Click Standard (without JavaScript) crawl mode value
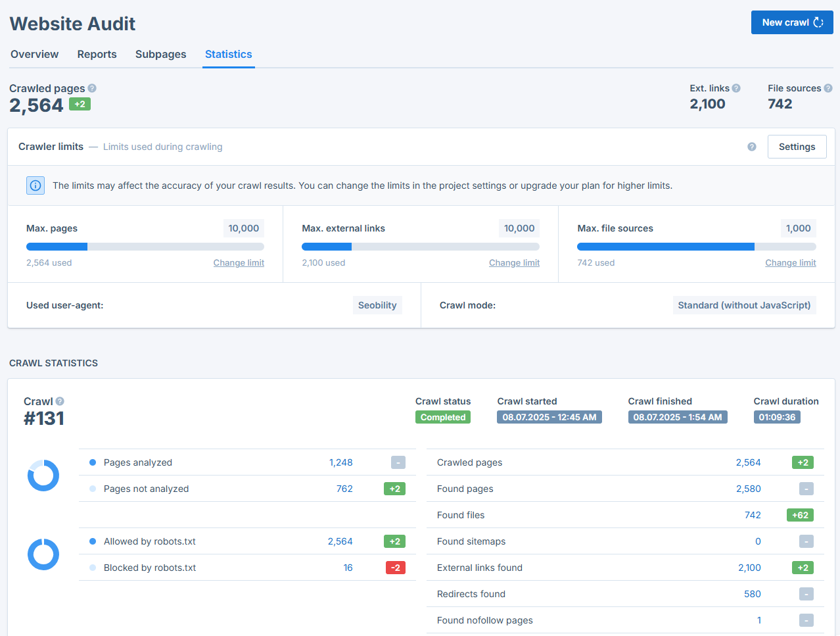Screen dimensions: 840x636 click(744, 305)
